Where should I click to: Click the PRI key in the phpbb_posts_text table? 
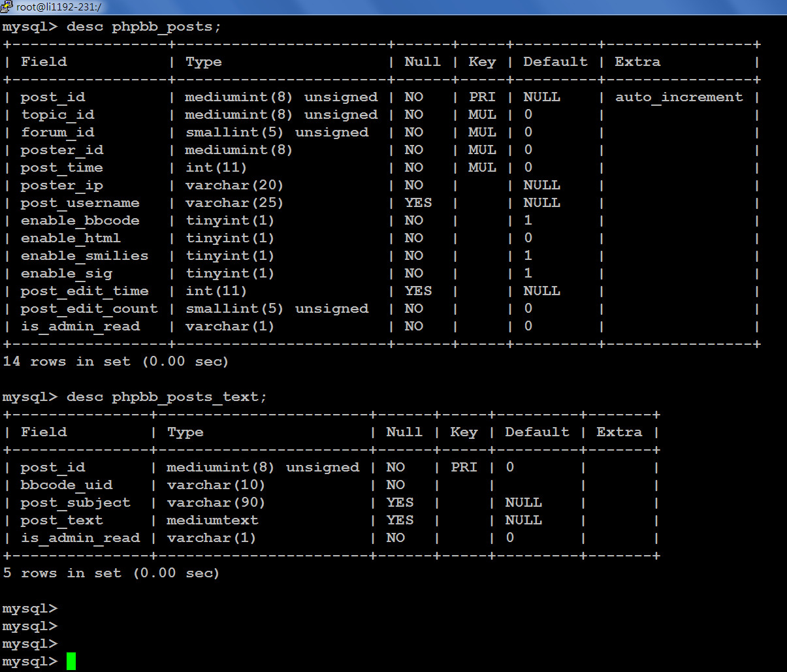click(x=464, y=468)
